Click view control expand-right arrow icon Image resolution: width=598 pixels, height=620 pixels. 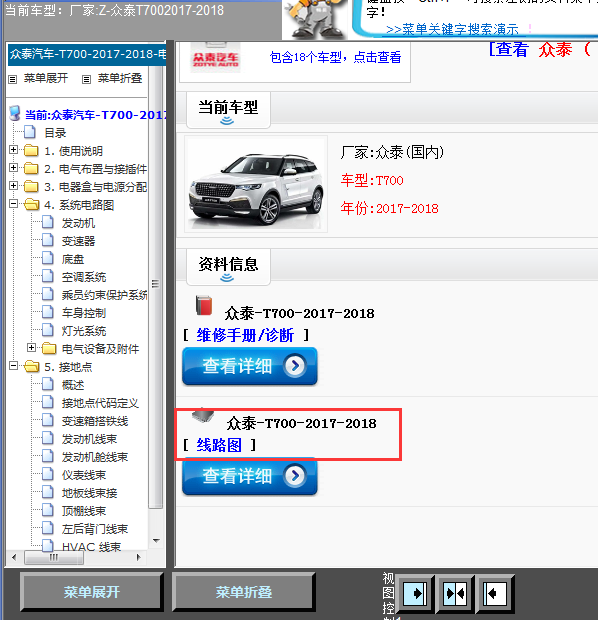point(415,593)
